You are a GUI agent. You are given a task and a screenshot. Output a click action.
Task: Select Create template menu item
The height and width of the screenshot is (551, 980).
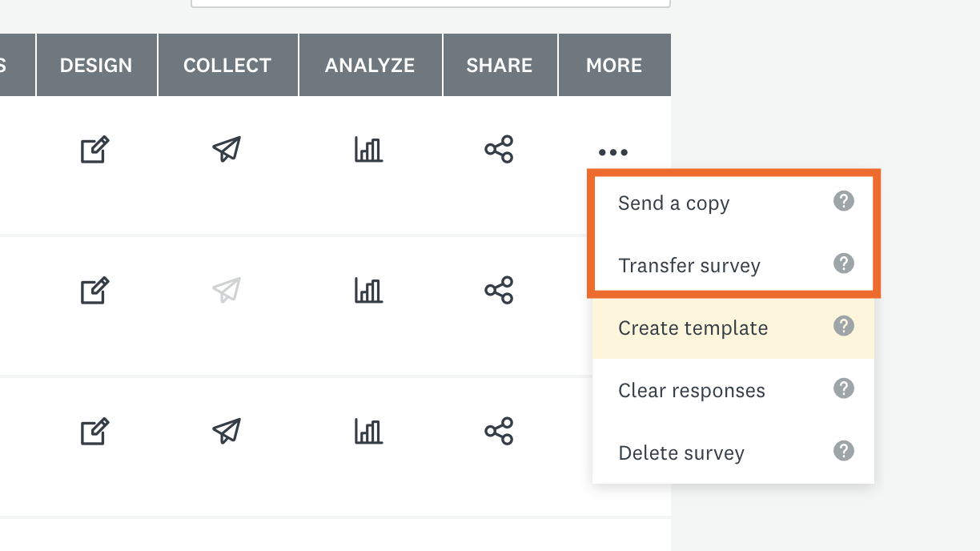coord(733,328)
